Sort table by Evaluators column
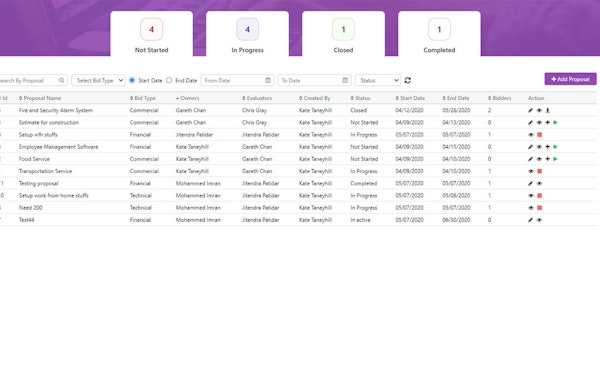 [257, 98]
